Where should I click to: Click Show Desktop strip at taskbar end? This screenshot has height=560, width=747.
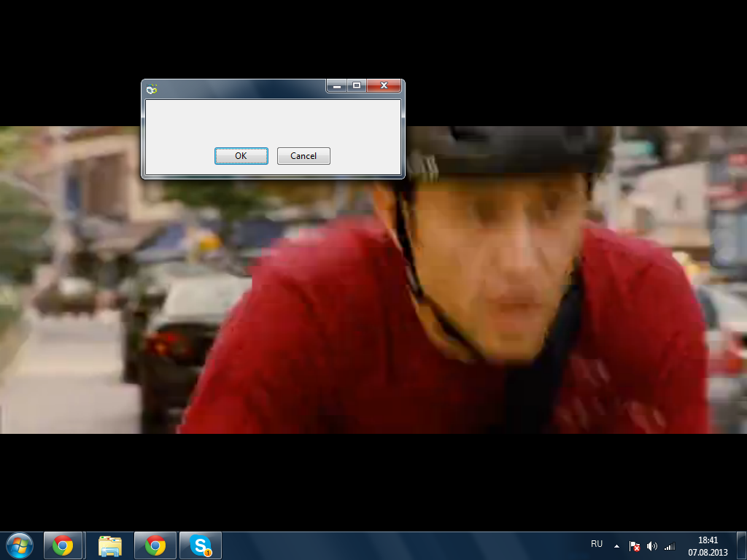[x=742, y=545]
